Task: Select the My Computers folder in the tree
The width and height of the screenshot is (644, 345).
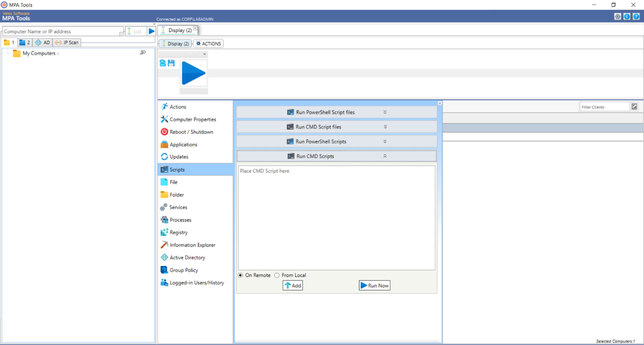Action: [x=39, y=53]
